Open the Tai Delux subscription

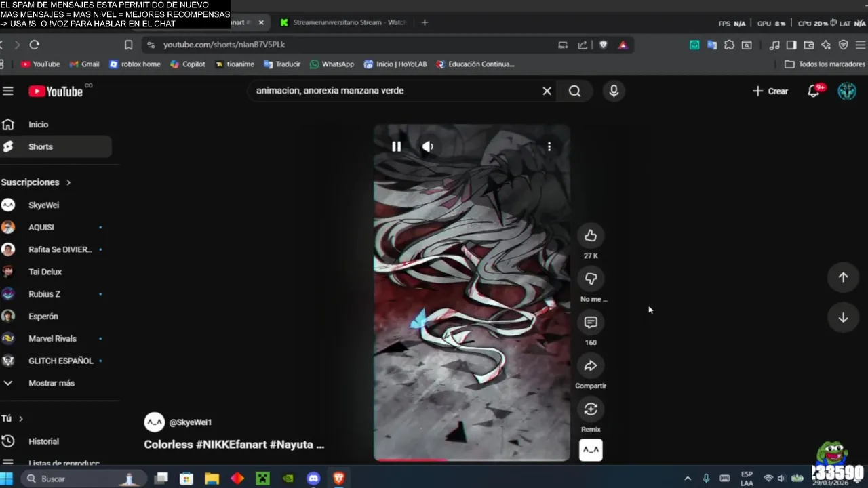point(45,272)
